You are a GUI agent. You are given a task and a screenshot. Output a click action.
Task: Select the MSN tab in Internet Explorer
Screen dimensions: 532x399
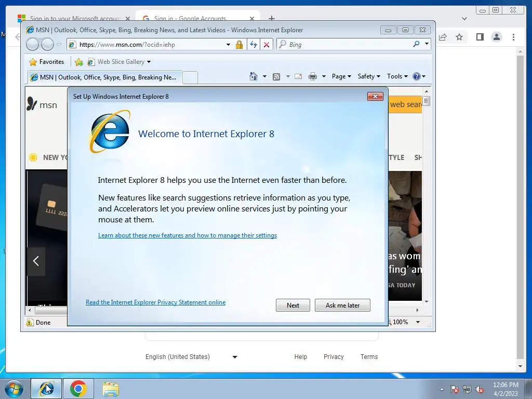coord(104,77)
